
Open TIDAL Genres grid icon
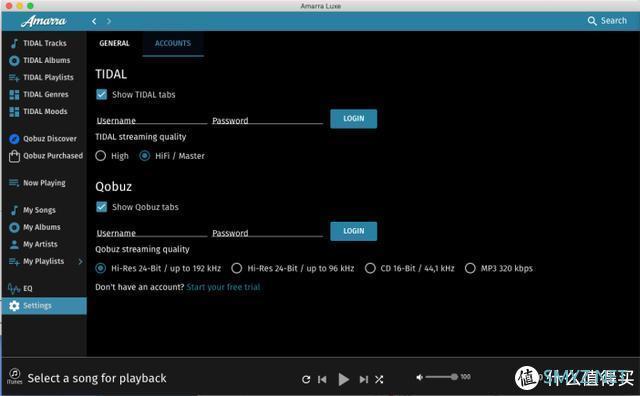coord(14,95)
